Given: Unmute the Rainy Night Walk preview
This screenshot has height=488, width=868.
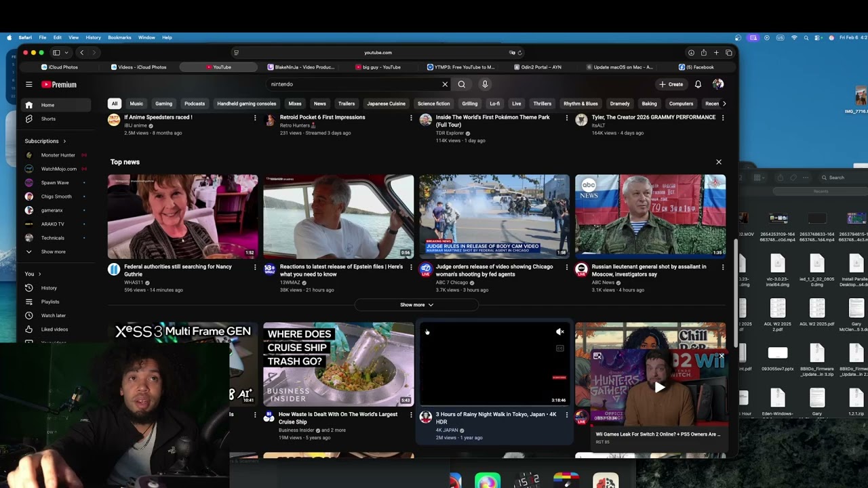Looking at the screenshot, I should coord(560,332).
